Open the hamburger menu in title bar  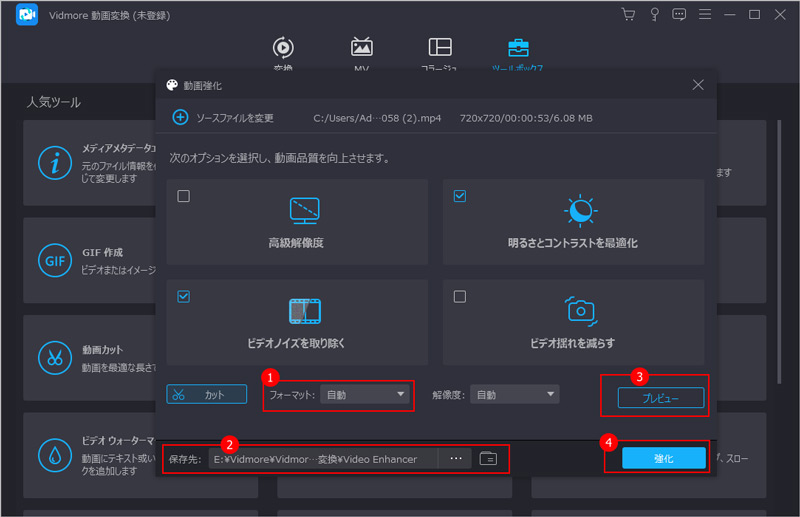pos(705,14)
